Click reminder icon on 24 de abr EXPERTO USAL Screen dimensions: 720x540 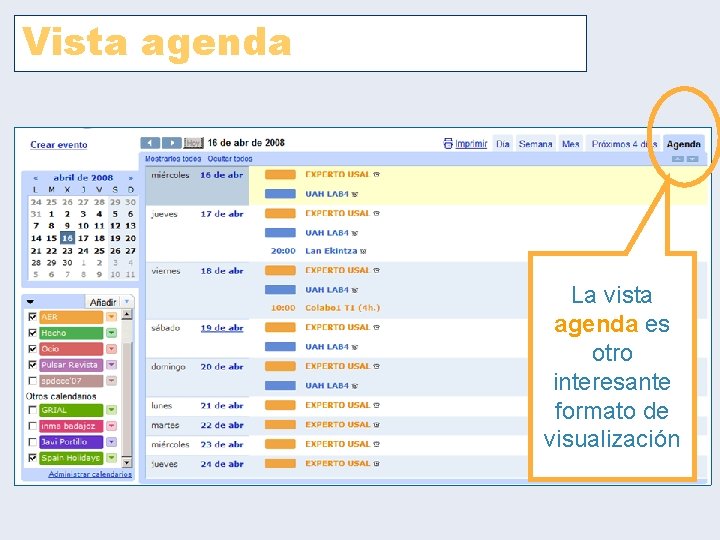(377, 464)
